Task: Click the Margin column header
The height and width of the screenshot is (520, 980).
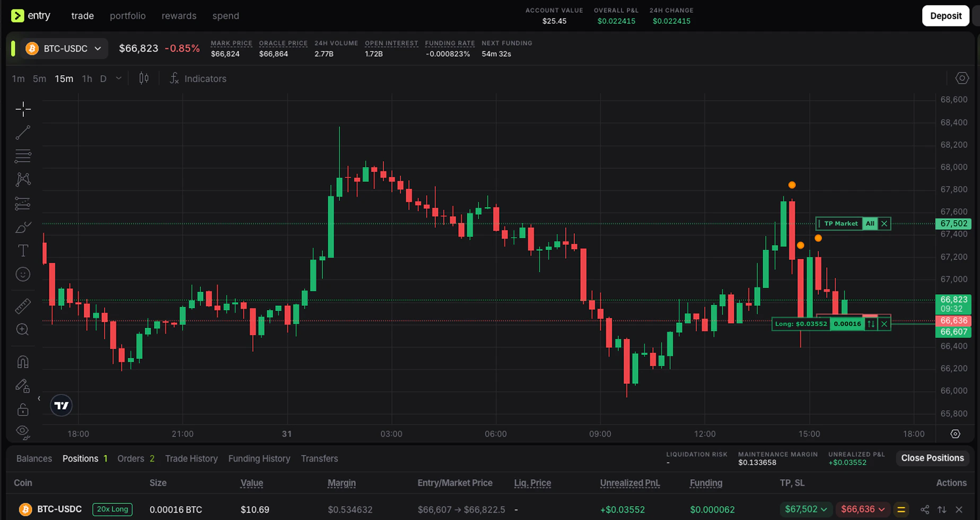Action: tap(342, 483)
